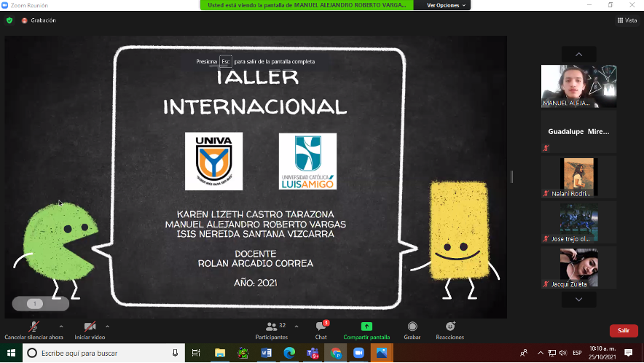Open Windows Start menu
The image size is (644, 363).
pos(11,353)
